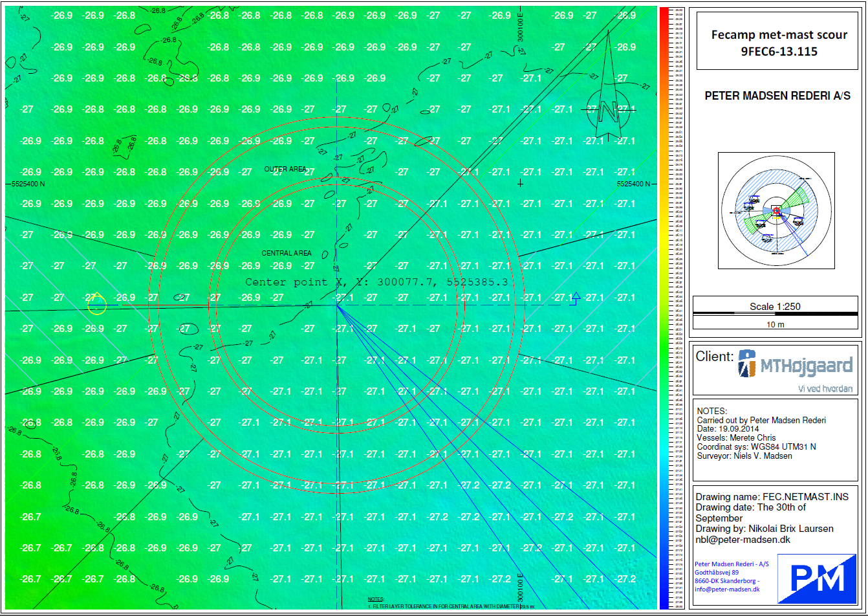Click 'Carried out by Peter Madsen Rederi'

tap(761, 420)
